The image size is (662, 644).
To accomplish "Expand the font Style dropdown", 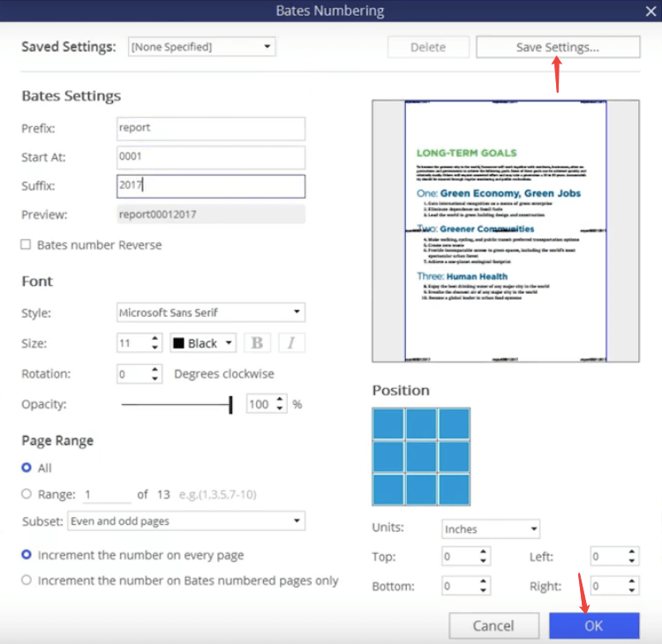I will click(x=211, y=312).
